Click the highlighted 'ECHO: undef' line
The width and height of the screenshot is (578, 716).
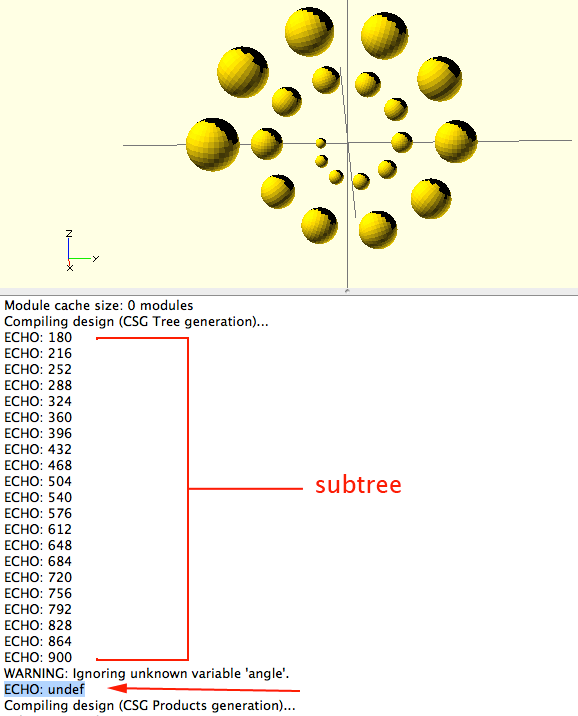coord(44,690)
